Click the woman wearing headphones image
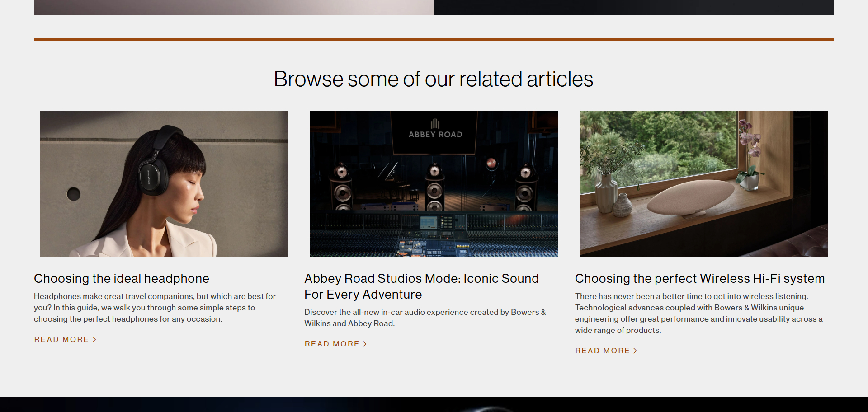The width and height of the screenshot is (868, 412). tap(163, 183)
